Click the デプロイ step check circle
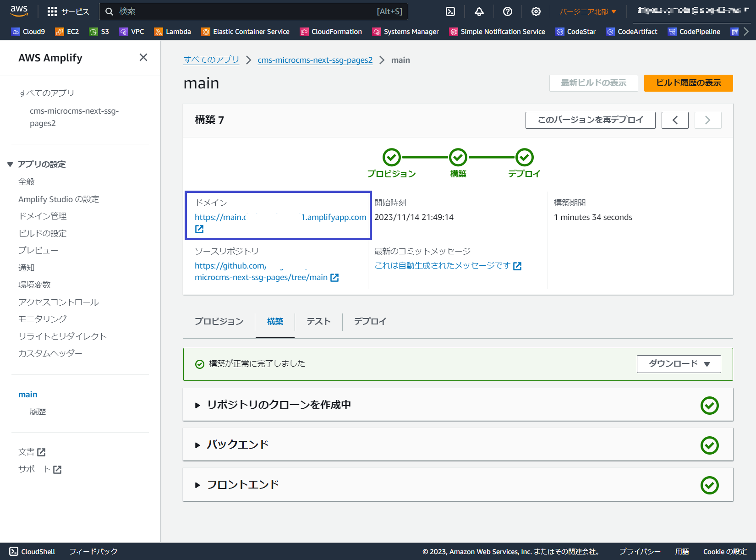This screenshot has height=560, width=756. [524, 157]
